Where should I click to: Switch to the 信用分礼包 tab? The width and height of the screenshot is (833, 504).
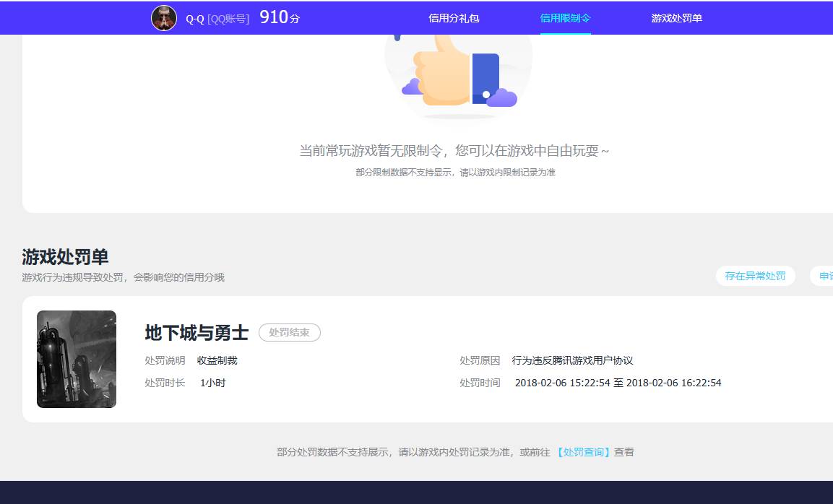(454, 17)
